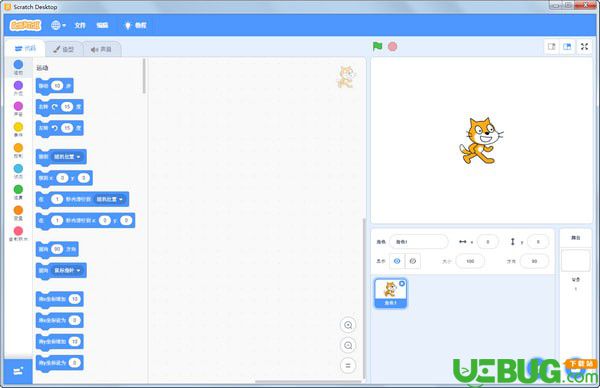Click the set x to 0 block
600x388 pixels.
59,320
